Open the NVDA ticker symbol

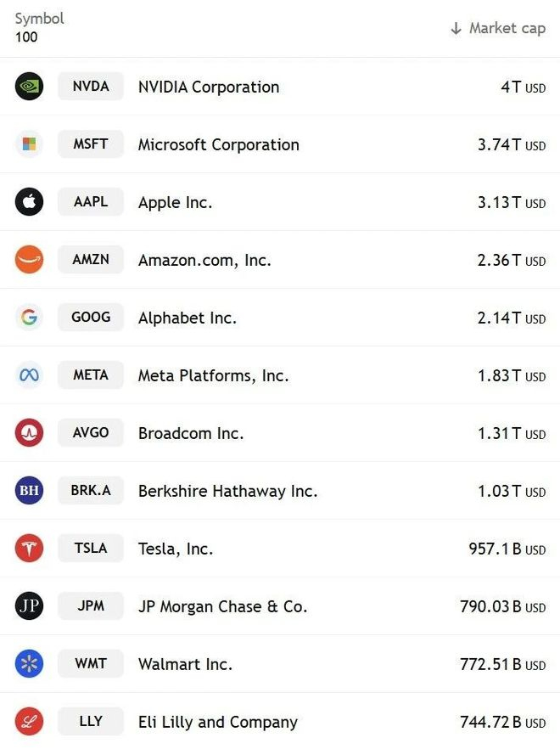91,87
